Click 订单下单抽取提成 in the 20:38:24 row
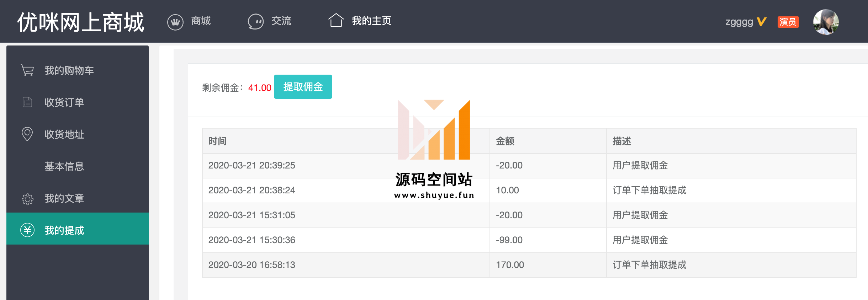 pyautogui.click(x=650, y=190)
